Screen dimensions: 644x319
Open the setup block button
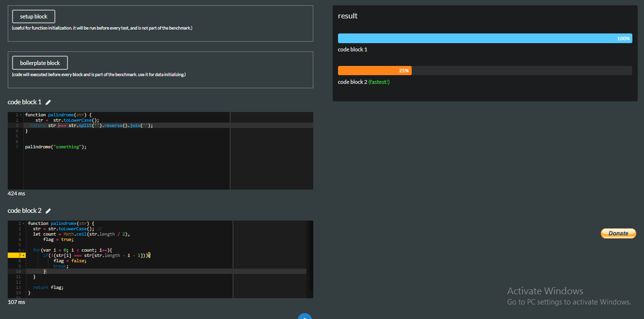(33, 16)
